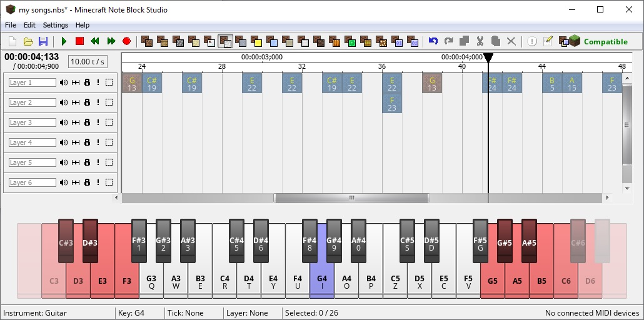
Task: Open the File menu
Action: pos(10,25)
